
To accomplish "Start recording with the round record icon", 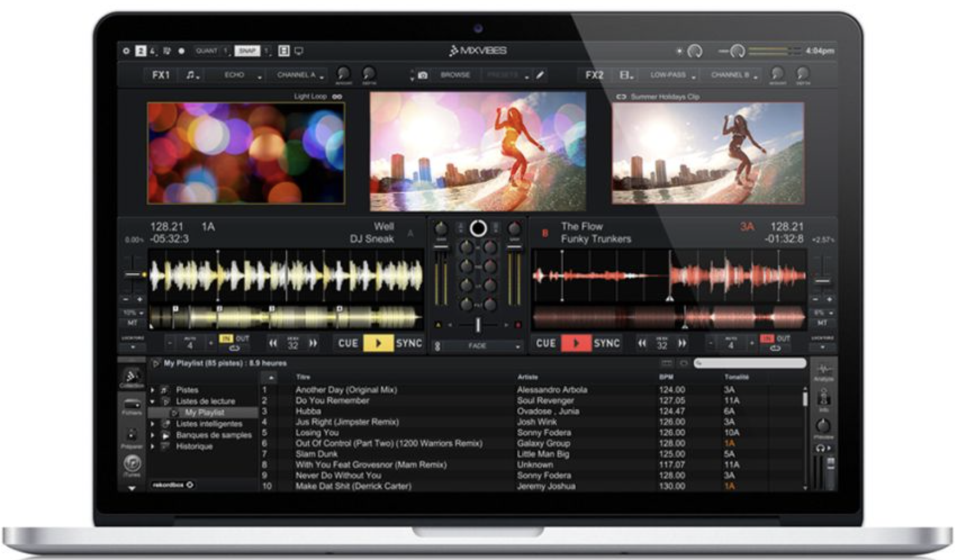I will coord(181,51).
